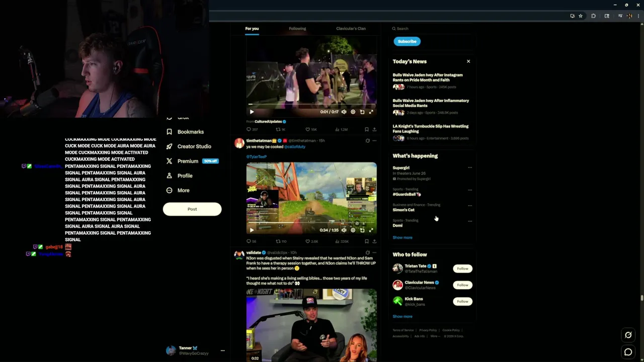644x362 pixels.
Task: Dismiss the Today's News panel
Action: point(468,61)
